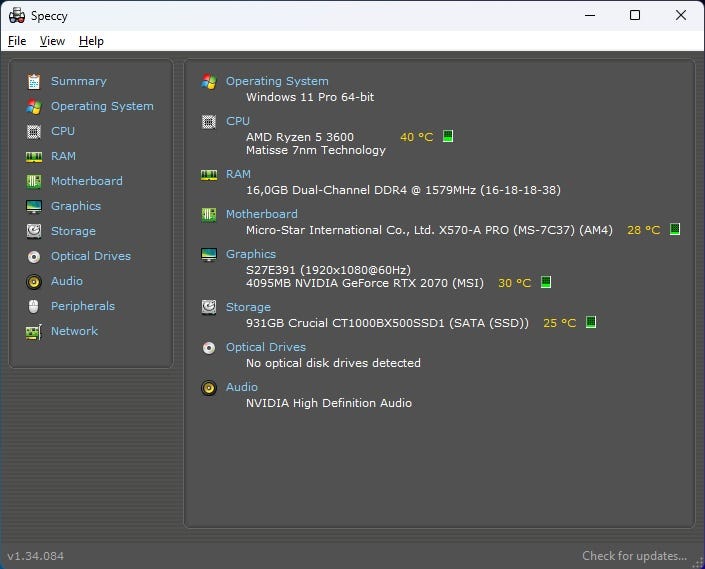The image size is (705, 569).
Task: Click the RAM stick icon in sidebar
Action: click(x=34, y=156)
